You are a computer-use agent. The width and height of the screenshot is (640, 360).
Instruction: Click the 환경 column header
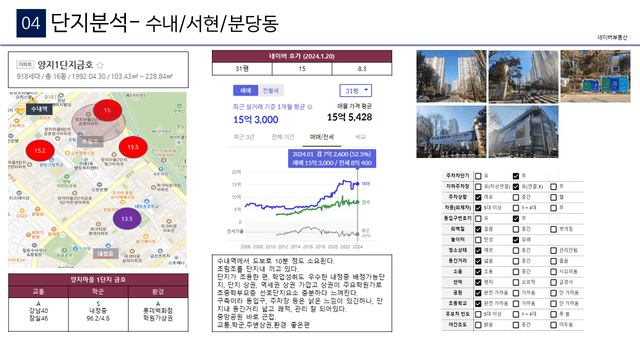158,292
